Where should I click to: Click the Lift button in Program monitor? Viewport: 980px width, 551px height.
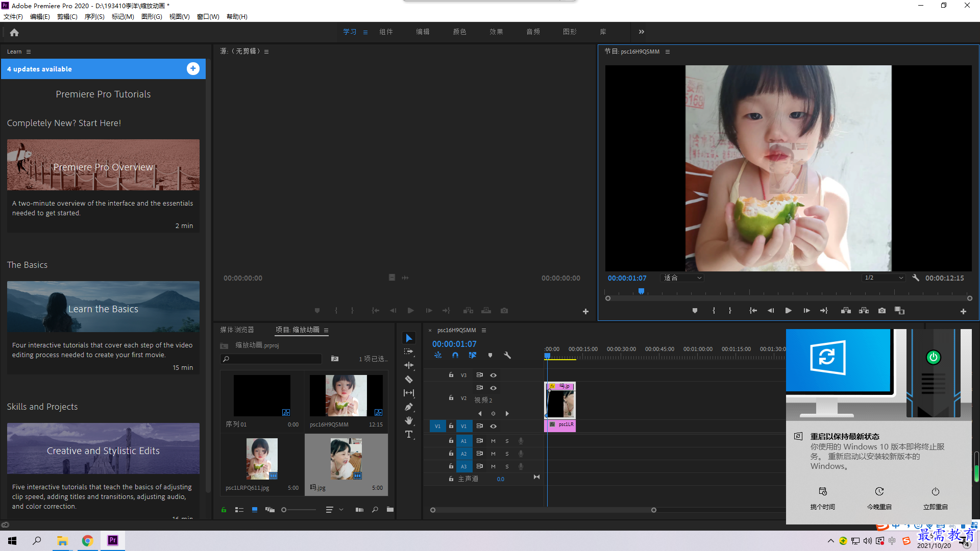click(846, 311)
